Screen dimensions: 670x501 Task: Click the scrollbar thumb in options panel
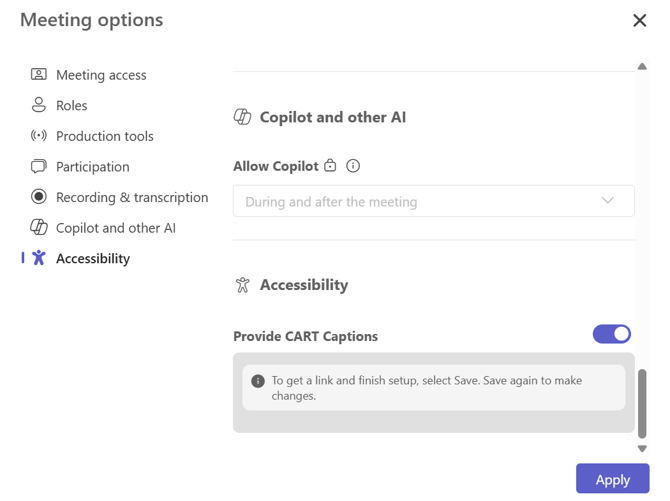click(642, 402)
